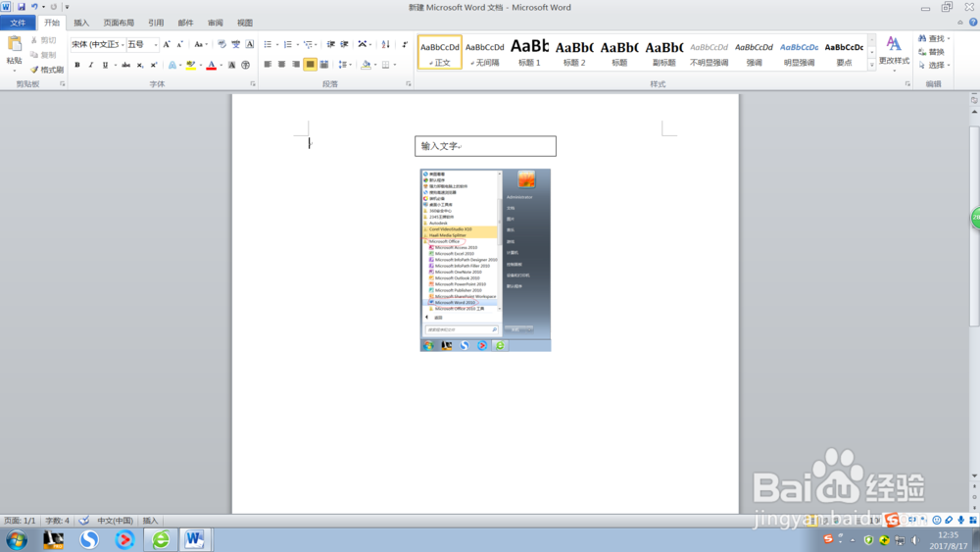Switch to the References tab
Viewport: 980px width, 552px height.
(x=156, y=24)
